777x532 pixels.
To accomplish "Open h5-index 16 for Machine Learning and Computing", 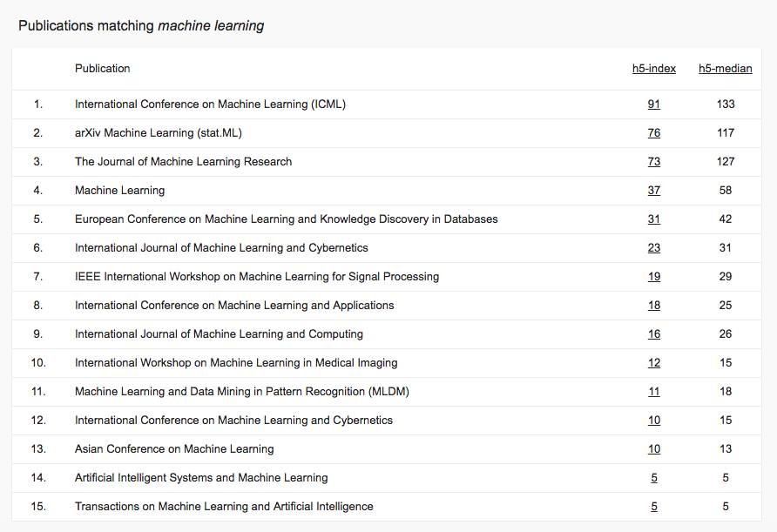I will (653, 334).
